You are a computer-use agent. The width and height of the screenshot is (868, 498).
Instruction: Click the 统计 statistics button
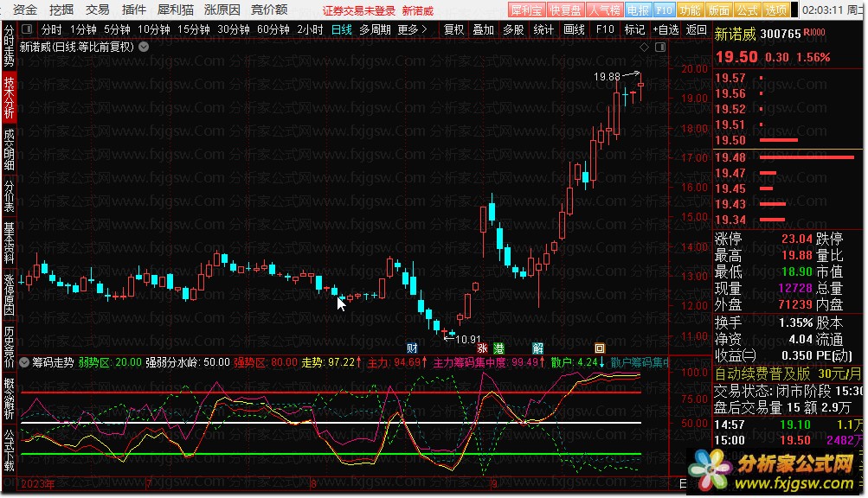[x=543, y=29]
